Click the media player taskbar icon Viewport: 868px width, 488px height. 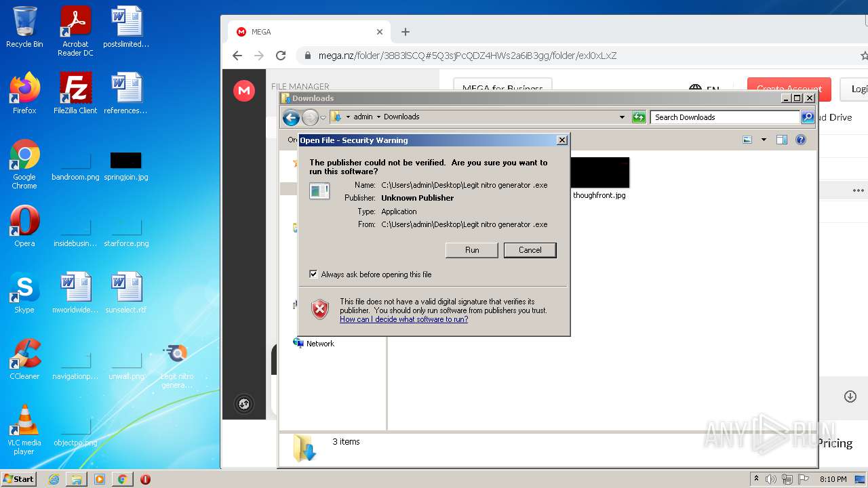pyautogui.click(x=100, y=479)
